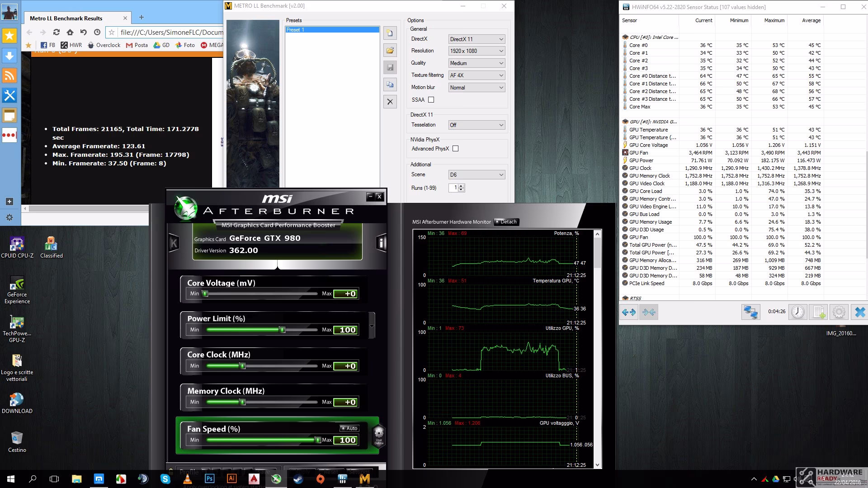Open the Quality dropdown set to Medium
The width and height of the screenshot is (868, 488).
tap(476, 63)
